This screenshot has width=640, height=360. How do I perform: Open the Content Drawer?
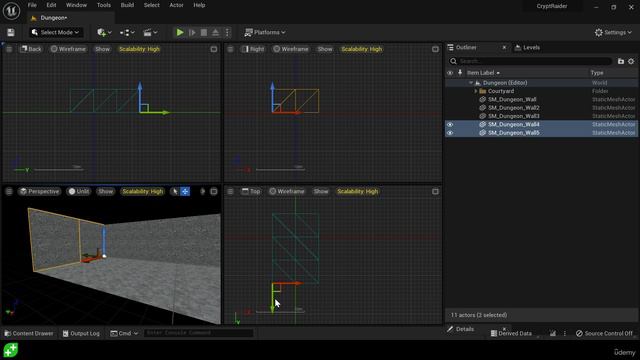coord(29,333)
